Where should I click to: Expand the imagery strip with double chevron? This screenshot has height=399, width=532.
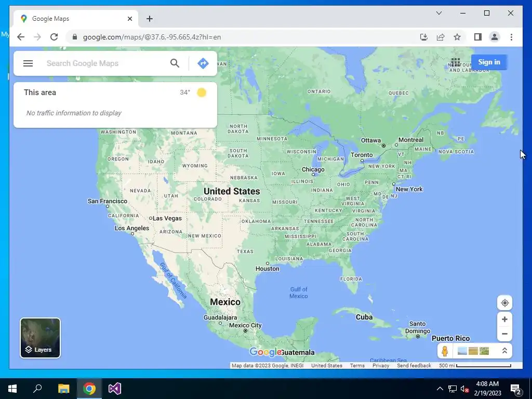pos(504,351)
